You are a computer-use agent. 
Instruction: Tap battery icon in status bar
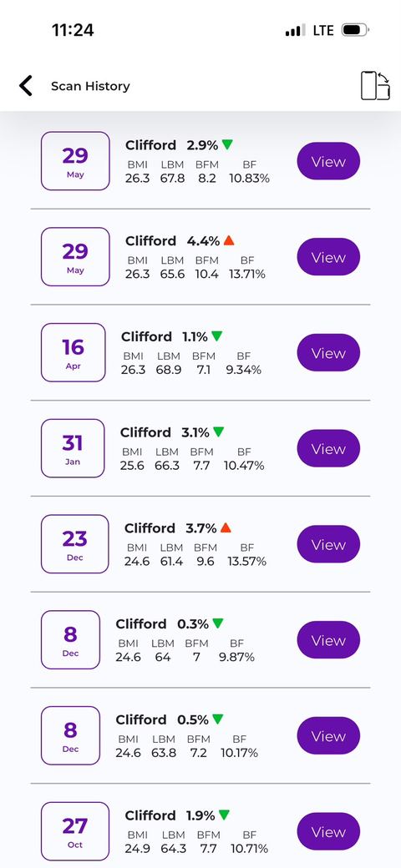coord(355,30)
